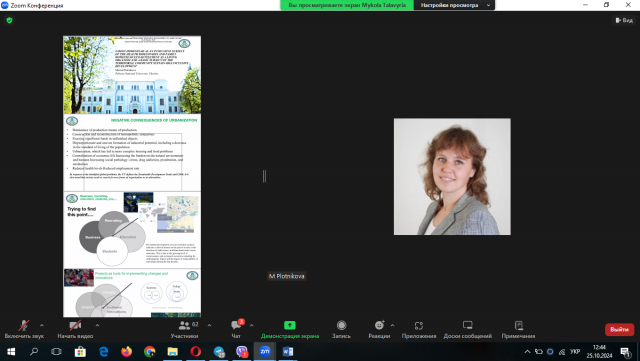Expand the video options arrow
640x361 pixels.
pyautogui.click(x=97, y=325)
